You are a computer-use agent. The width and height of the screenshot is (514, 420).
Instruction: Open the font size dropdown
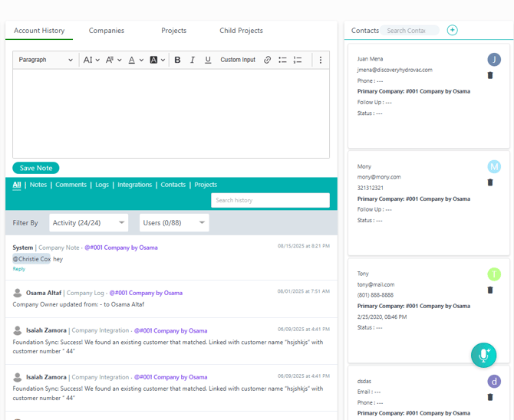[x=91, y=60]
